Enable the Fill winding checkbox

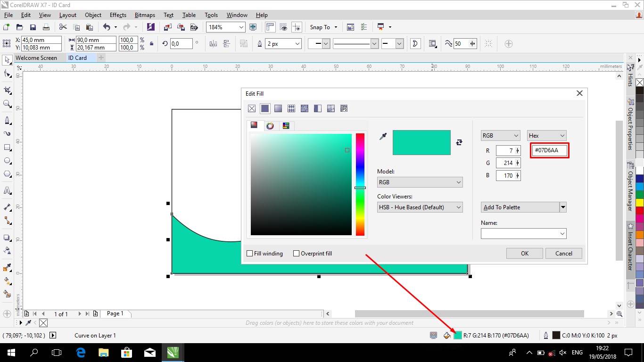[x=250, y=254]
